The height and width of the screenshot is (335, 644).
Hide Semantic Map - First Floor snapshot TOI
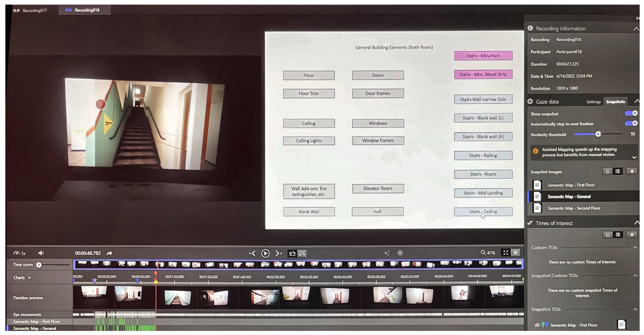pyautogui.click(x=537, y=325)
